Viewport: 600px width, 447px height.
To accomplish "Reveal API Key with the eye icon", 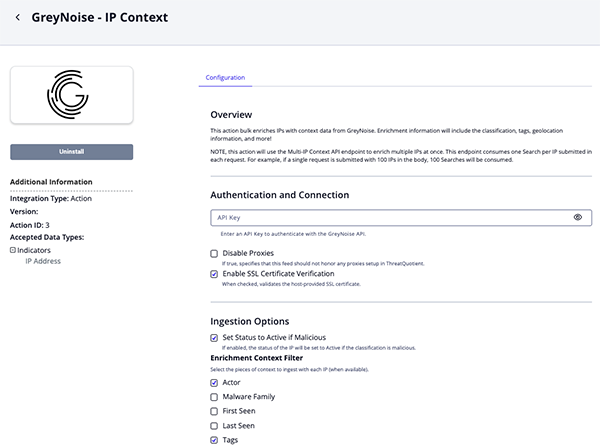I will (577, 217).
